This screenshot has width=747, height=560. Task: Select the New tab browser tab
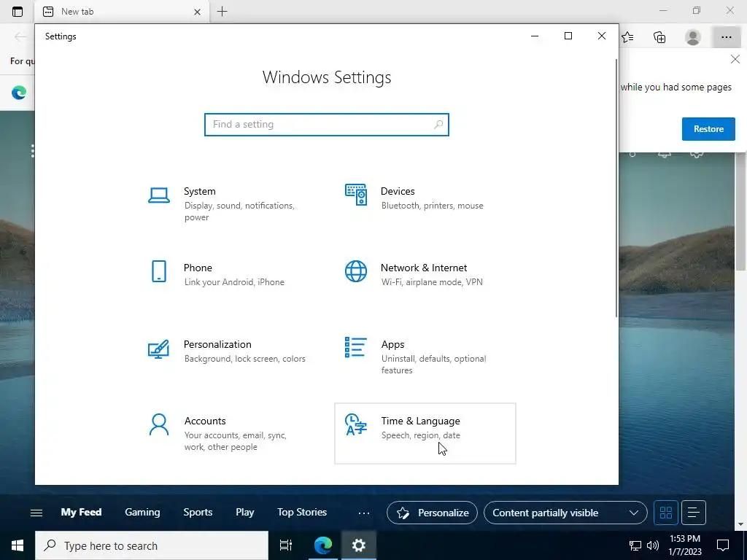click(122, 12)
